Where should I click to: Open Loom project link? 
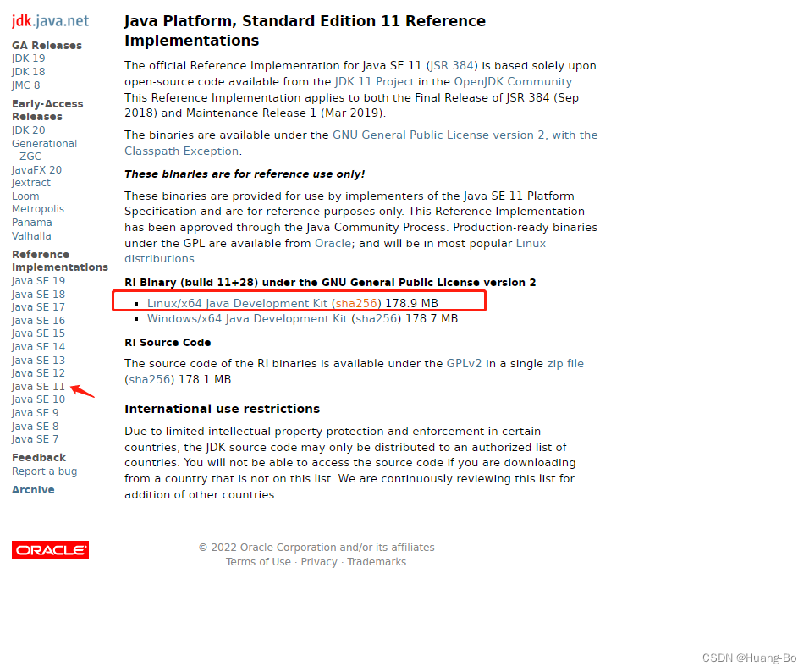click(25, 196)
